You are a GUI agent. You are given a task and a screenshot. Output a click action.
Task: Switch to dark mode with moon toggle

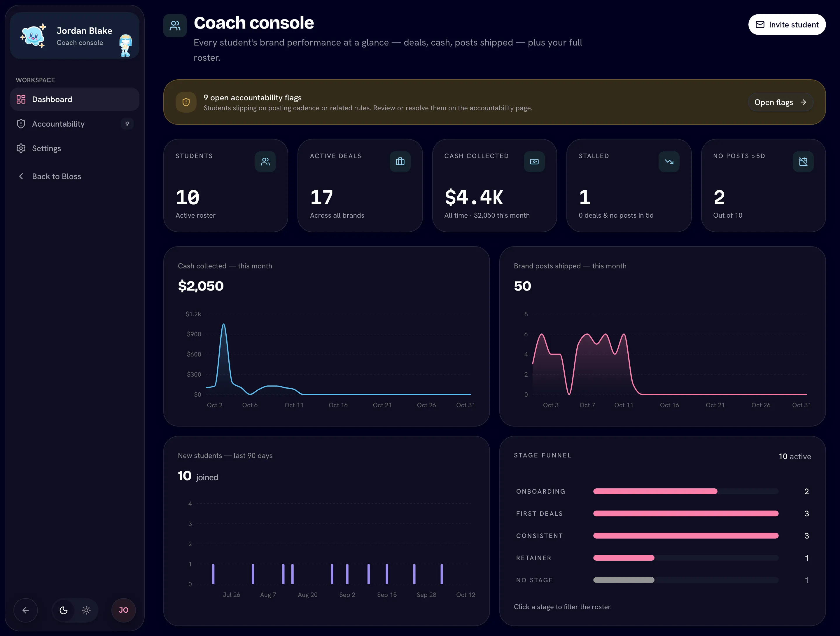(63, 610)
